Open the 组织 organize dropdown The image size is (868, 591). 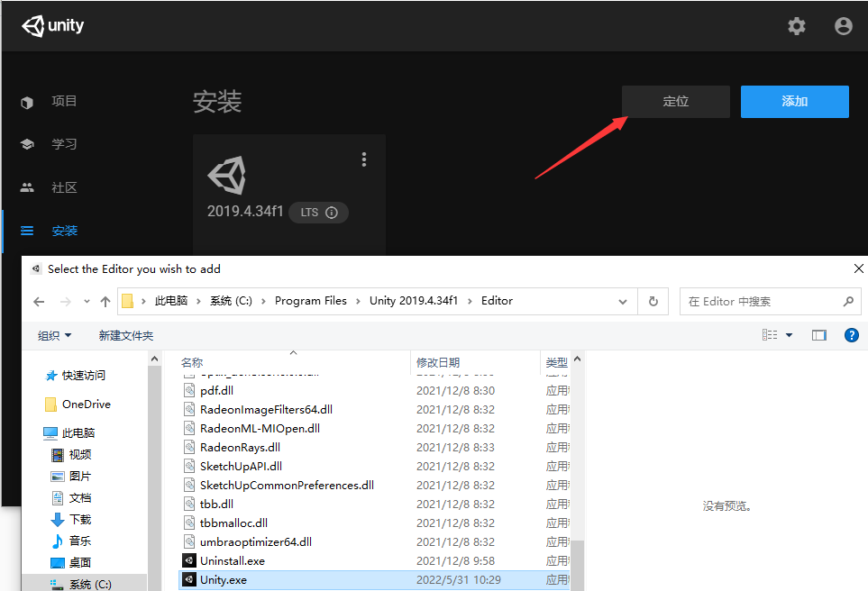tap(54, 335)
